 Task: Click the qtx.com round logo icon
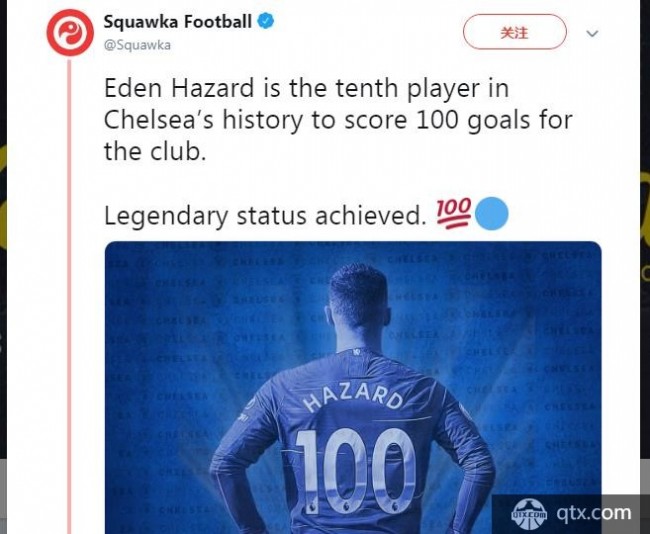pyautogui.click(x=529, y=515)
